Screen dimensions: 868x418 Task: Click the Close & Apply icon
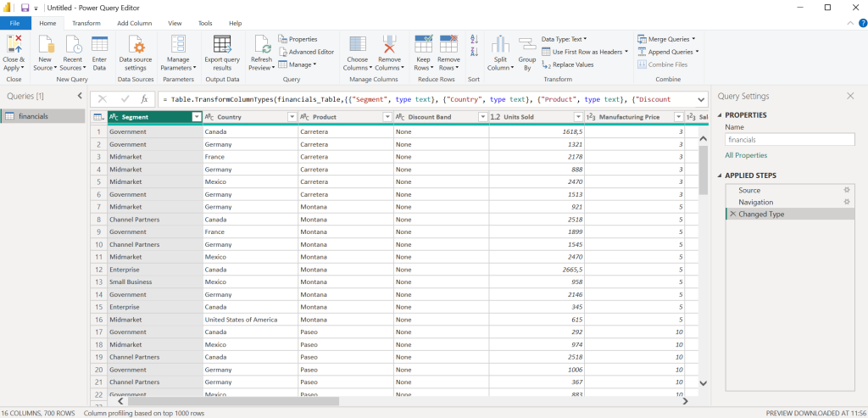[x=14, y=44]
